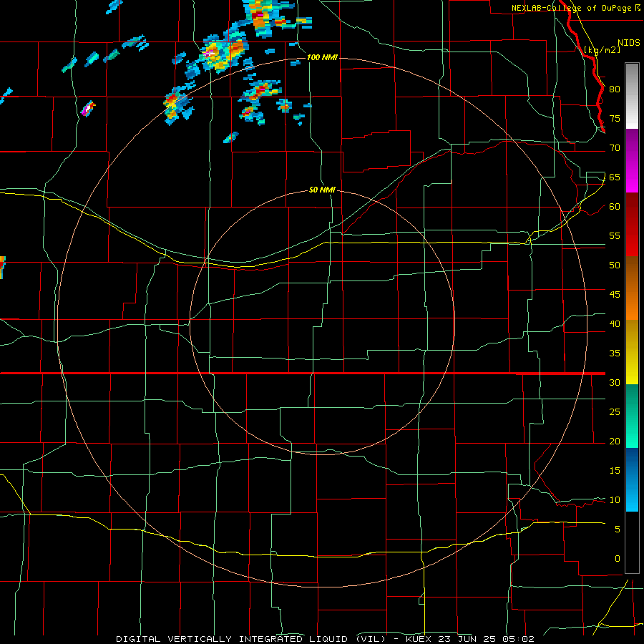The image size is (644, 644).
Task: Click the 80 value on the scale
Action: coord(615,89)
